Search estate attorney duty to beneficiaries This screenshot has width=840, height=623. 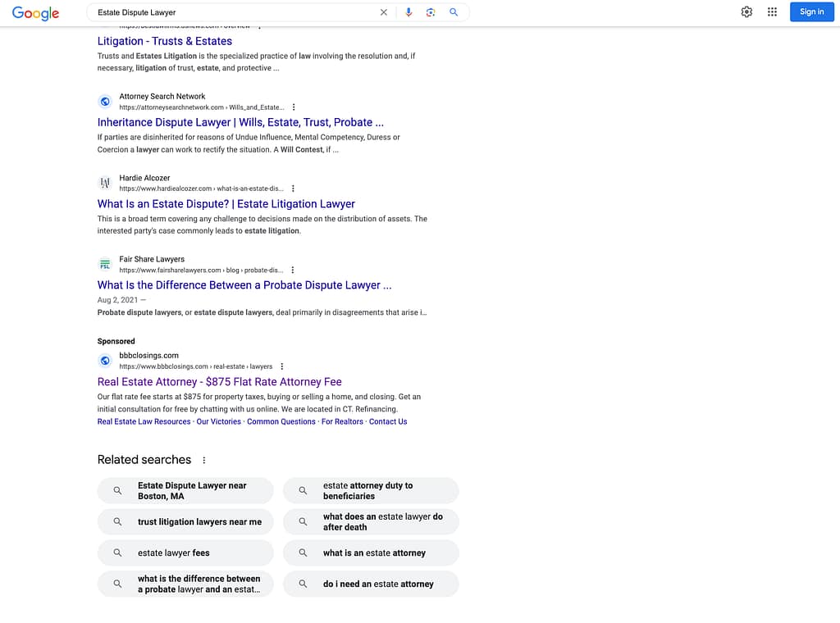[371, 491]
